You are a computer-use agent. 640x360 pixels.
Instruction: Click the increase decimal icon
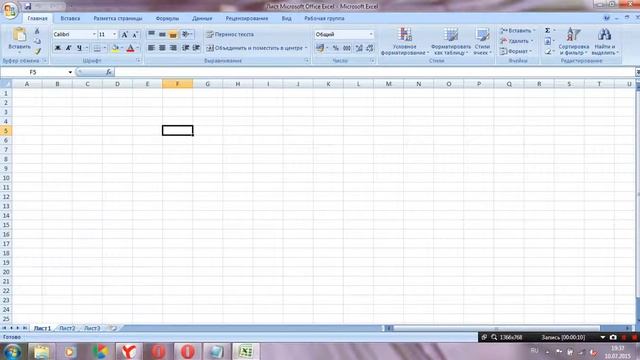[x=359, y=48]
